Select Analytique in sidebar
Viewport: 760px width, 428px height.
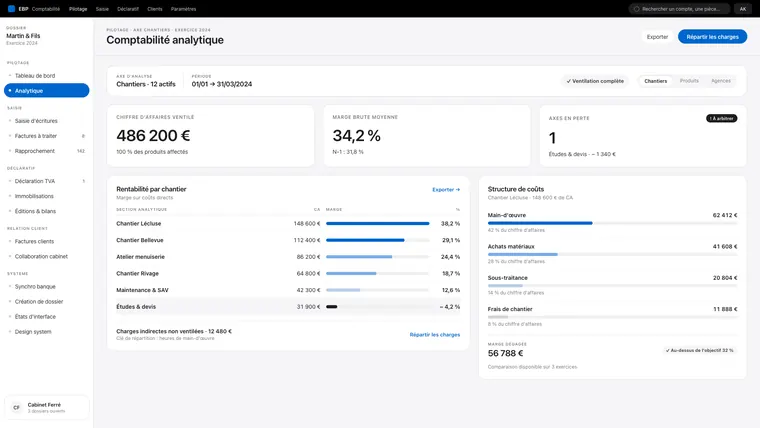tap(47, 91)
